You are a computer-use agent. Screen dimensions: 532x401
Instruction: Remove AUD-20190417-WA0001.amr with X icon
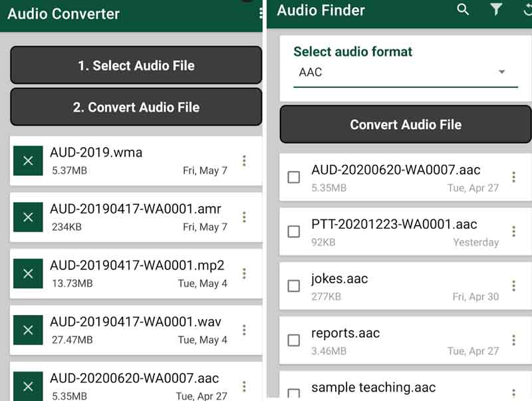28,217
